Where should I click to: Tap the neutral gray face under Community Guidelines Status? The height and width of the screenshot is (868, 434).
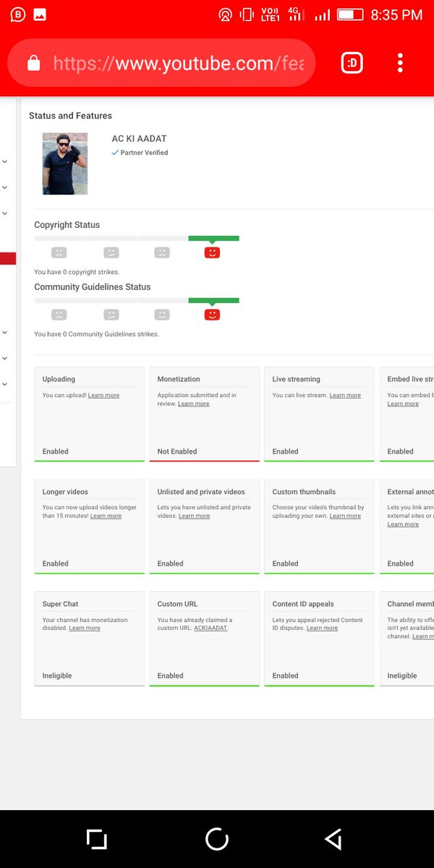click(162, 315)
